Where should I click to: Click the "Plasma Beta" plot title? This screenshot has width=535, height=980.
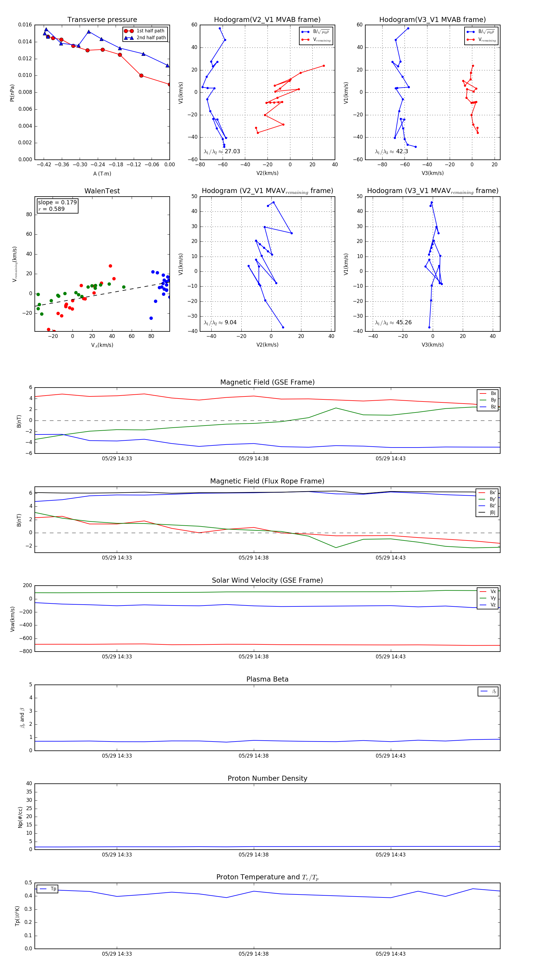(x=267, y=679)
